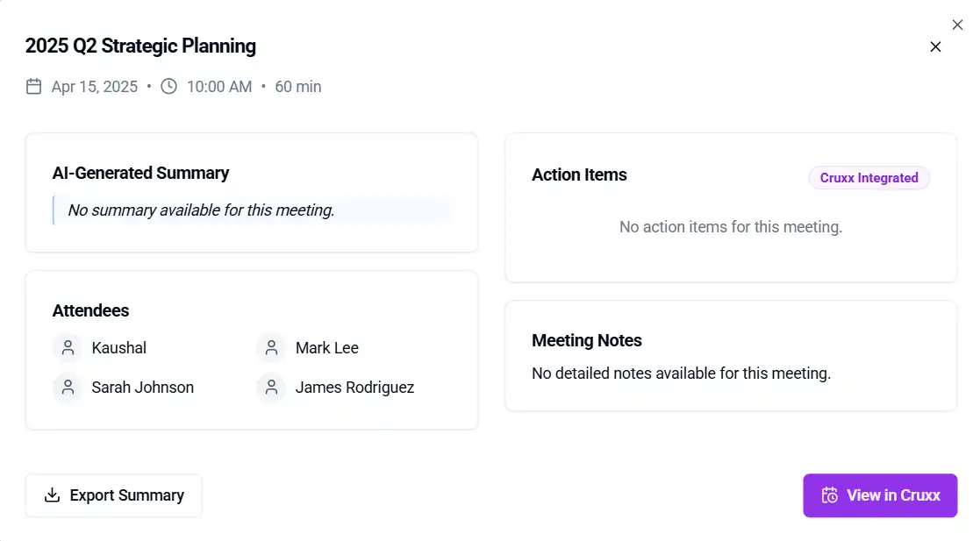Click the download icon in Export Summary
The image size is (980, 541).
pos(53,495)
